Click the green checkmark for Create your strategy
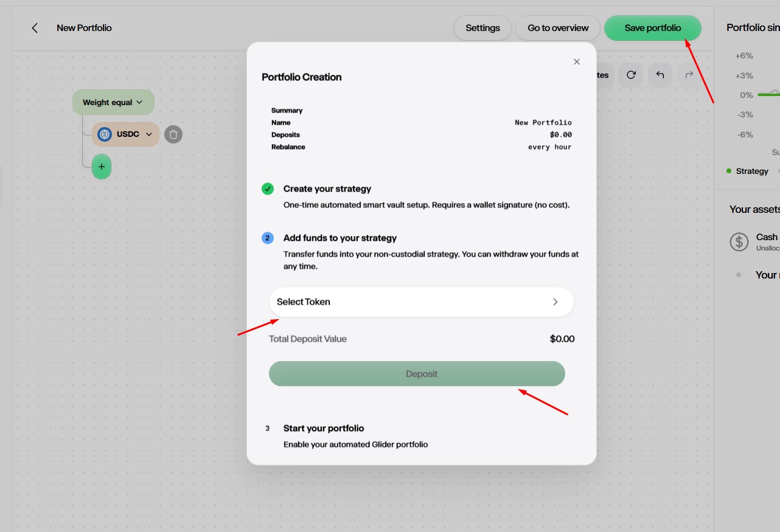The width and height of the screenshot is (780, 532). [268, 189]
